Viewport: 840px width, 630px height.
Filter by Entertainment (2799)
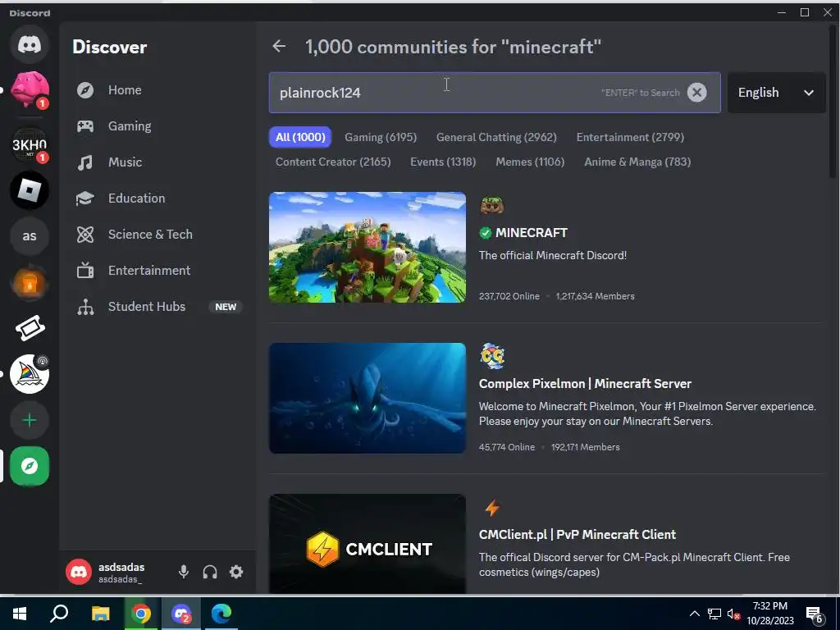[630, 137]
